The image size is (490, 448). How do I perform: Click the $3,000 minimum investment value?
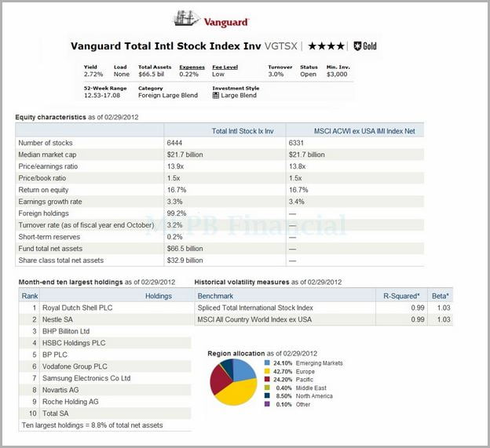point(337,75)
